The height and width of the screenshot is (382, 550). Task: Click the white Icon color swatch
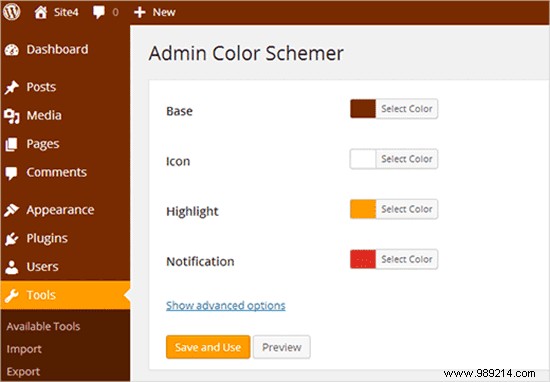pyautogui.click(x=363, y=159)
